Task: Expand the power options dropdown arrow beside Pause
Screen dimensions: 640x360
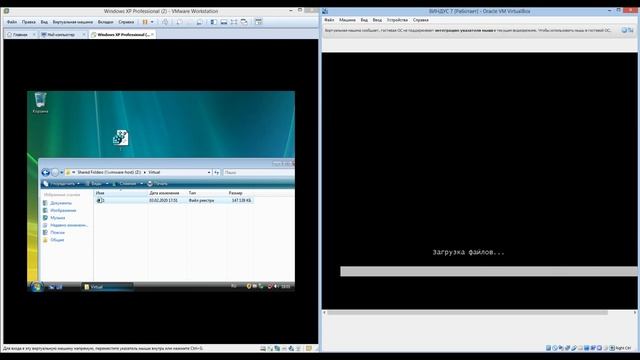Action: [x=152, y=22]
